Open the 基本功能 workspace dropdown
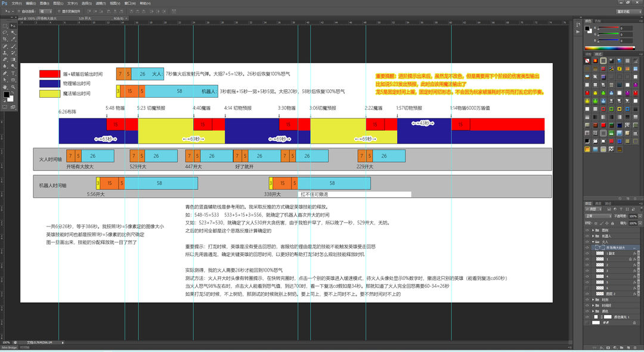The height and width of the screenshot is (352, 644). pyautogui.click(x=628, y=11)
